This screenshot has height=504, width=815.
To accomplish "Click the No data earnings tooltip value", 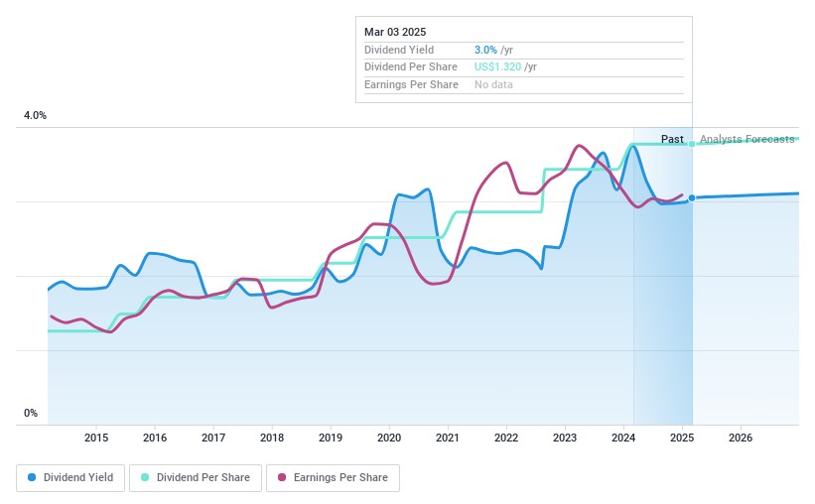I will pyautogui.click(x=493, y=84).
